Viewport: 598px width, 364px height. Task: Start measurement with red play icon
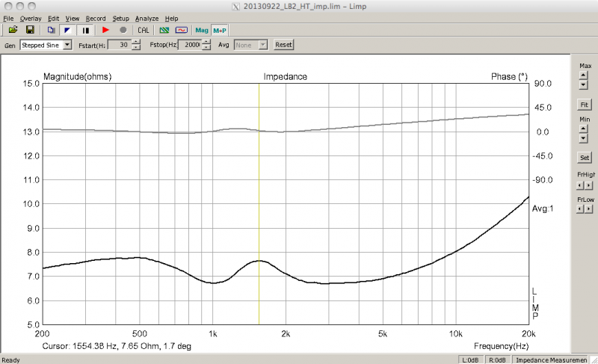[x=105, y=30]
